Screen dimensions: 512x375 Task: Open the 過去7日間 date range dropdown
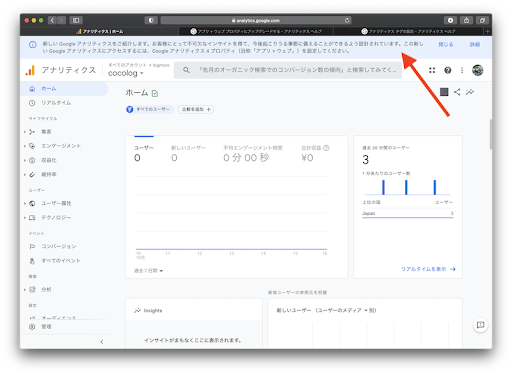[149, 271]
